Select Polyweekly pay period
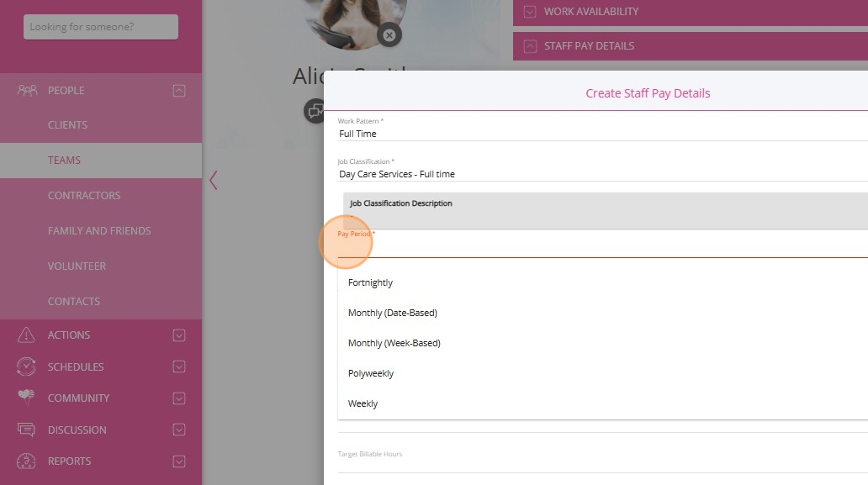 (602, 373)
